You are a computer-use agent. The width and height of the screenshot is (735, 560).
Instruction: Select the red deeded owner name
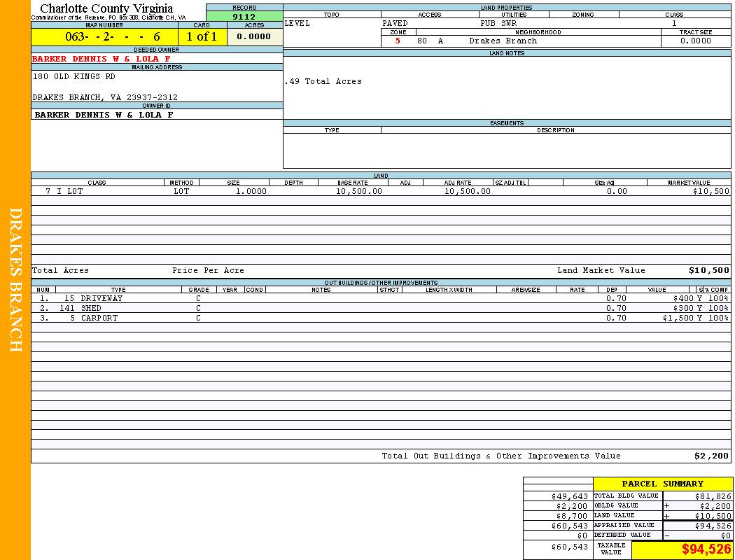101,59
